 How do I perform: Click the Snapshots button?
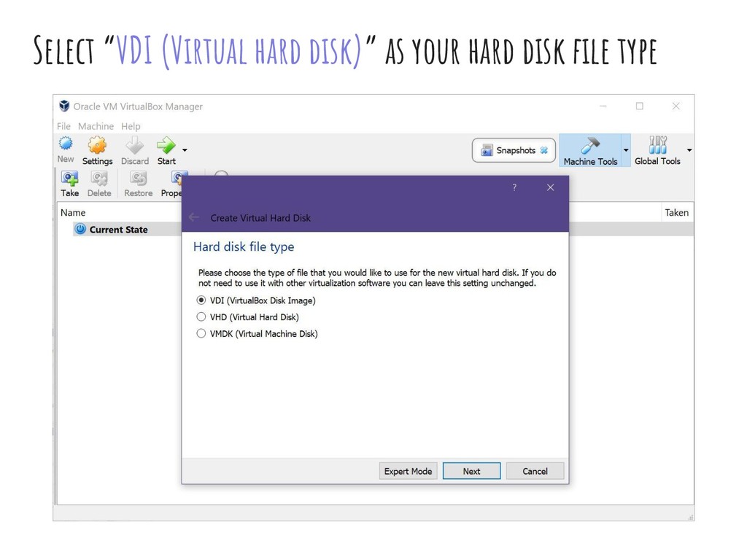pyautogui.click(x=514, y=150)
